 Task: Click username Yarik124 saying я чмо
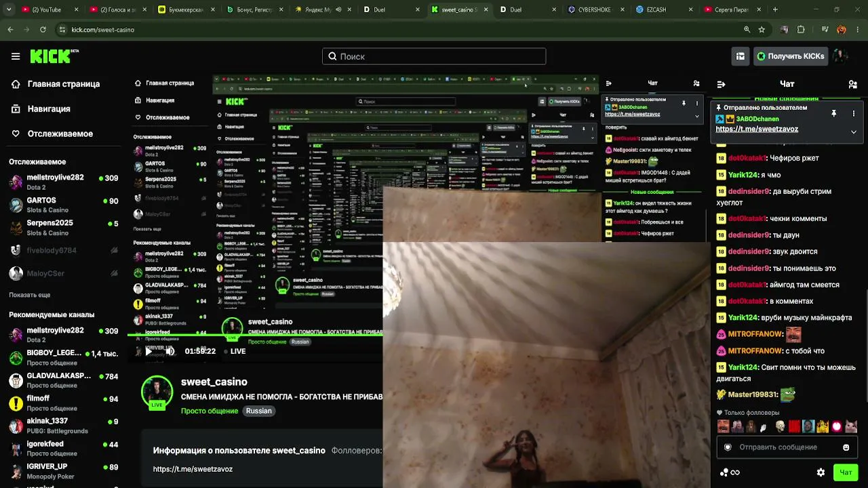coord(743,175)
